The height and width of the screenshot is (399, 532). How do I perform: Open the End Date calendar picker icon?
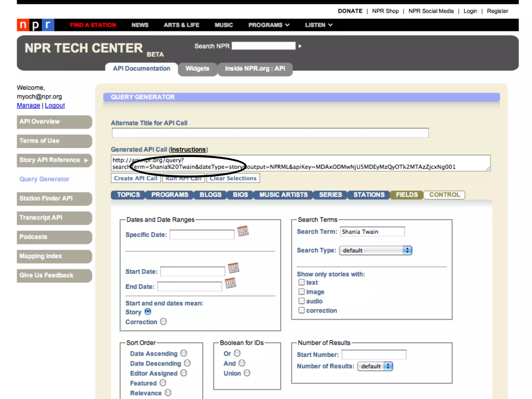[x=230, y=283]
